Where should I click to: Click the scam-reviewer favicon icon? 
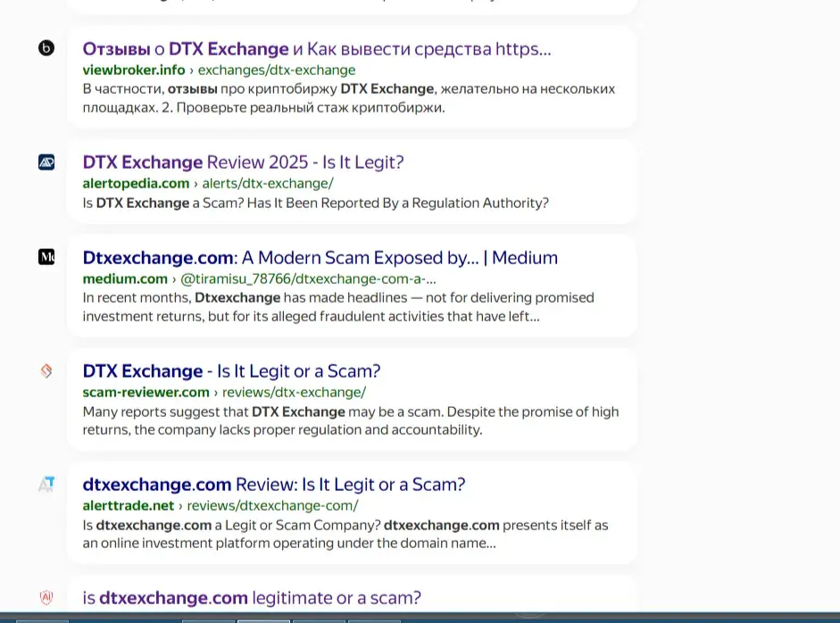[x=46, y=370]
